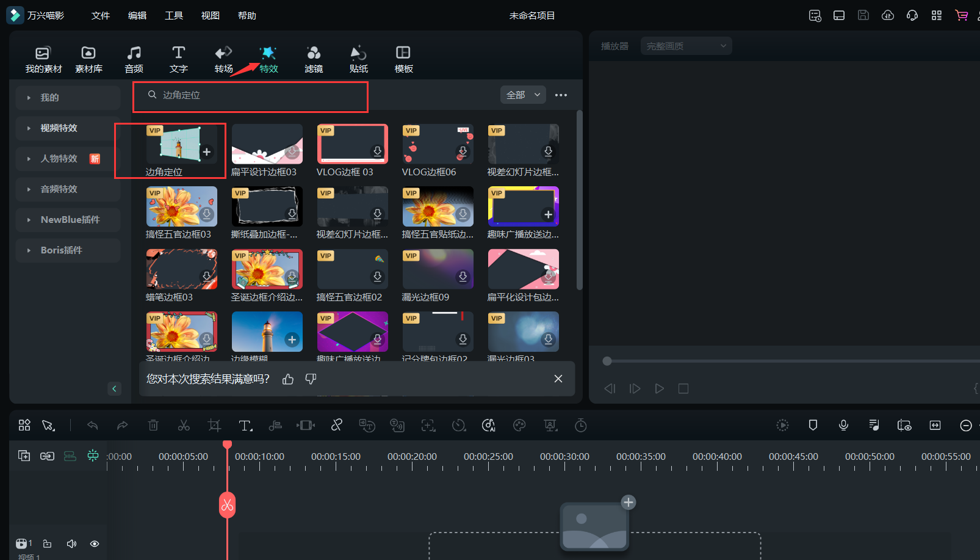Switch to the 滤镜 (Filters) tab
The width and height of the screenshot is (980, 560).
[314, 59]
